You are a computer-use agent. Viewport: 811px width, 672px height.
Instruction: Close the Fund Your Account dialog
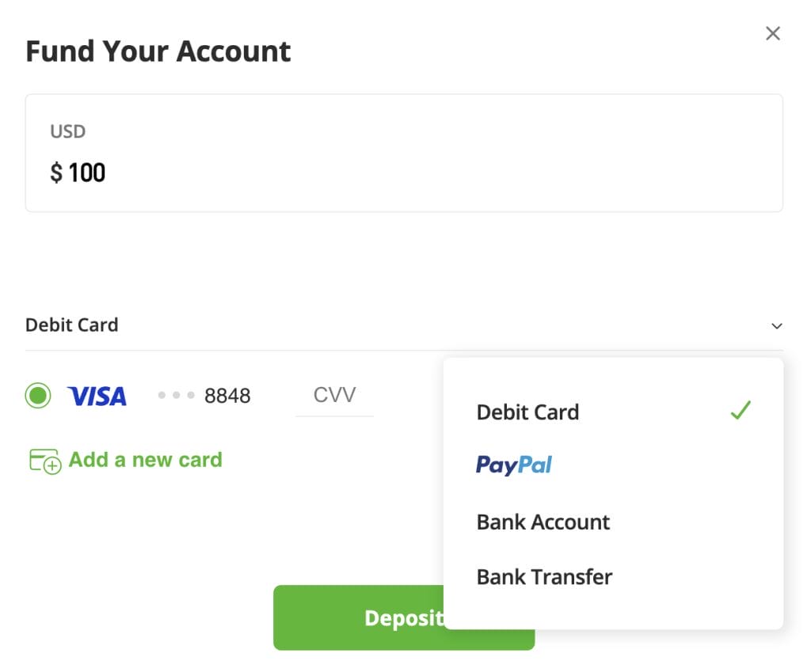click(773, 33)
